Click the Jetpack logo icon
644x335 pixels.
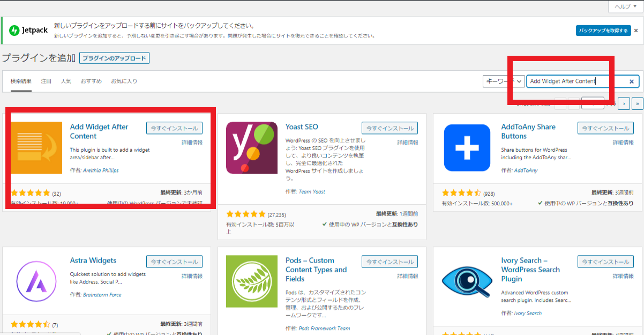point(14,31)
